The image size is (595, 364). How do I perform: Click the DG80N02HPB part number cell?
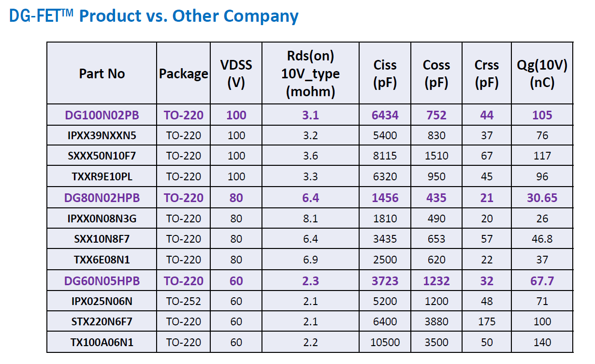102,198
